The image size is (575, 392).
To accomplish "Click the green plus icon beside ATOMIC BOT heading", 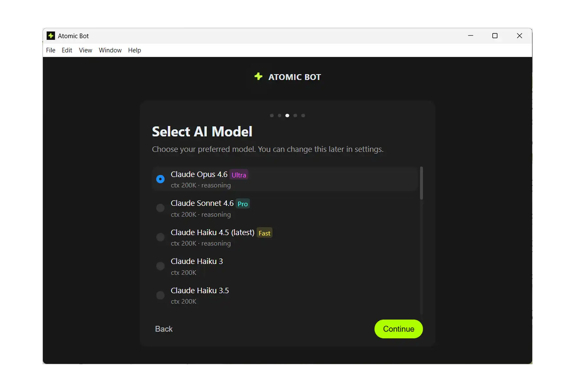I will pyautogui.click(x=258, y=76).
